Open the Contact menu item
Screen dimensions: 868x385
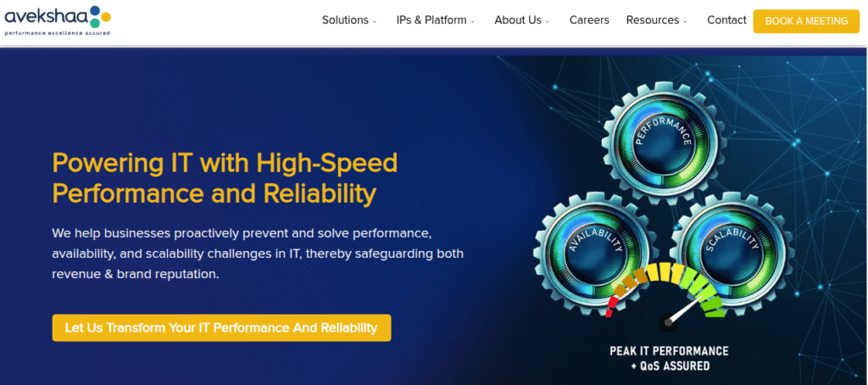[x=726, y=20]
